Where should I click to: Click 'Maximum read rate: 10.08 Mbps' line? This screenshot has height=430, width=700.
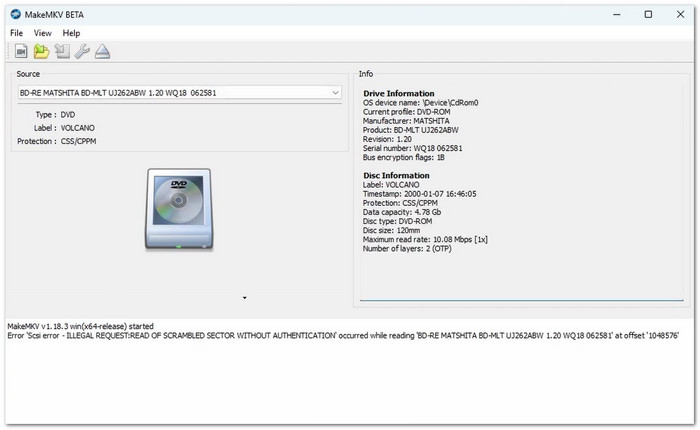425,239
